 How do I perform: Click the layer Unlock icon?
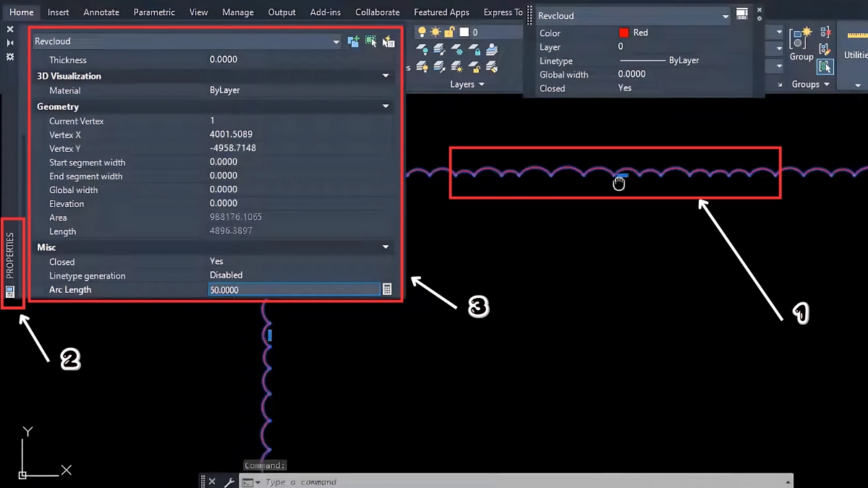coord(475,67)
